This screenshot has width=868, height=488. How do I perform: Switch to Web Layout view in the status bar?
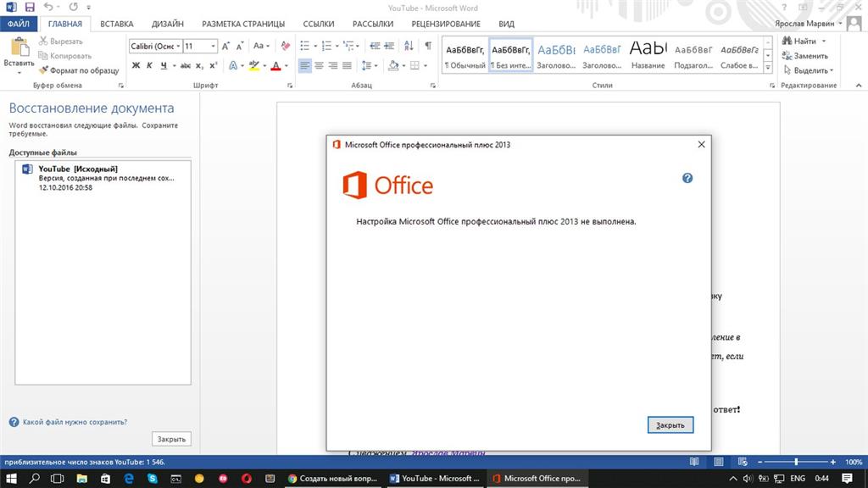(x=743, y=462)
